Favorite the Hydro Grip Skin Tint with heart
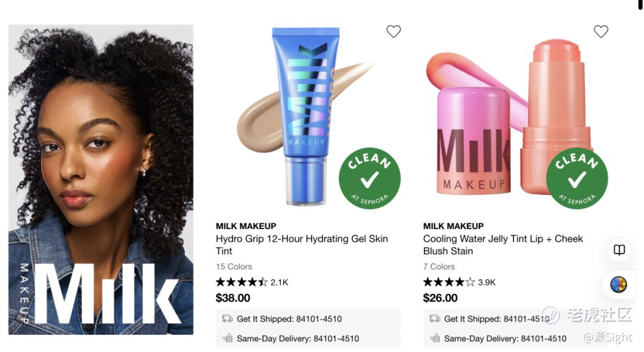 pos(394,31)
